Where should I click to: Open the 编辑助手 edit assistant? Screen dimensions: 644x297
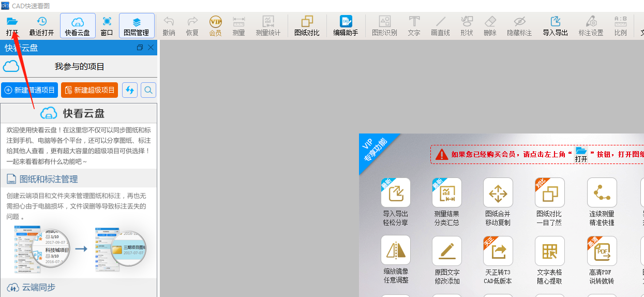click(346, 26)
